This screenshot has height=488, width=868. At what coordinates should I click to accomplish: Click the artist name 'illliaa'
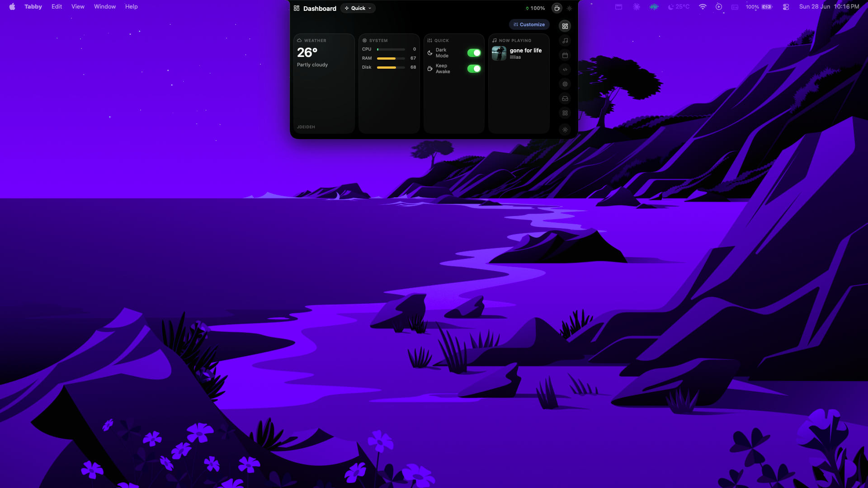pyautogui.click(x=515, y=57)
